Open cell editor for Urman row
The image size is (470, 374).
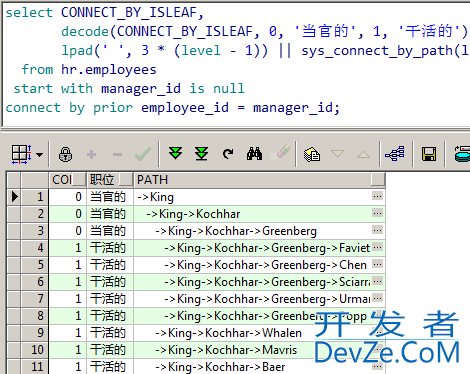pos(378,298)
